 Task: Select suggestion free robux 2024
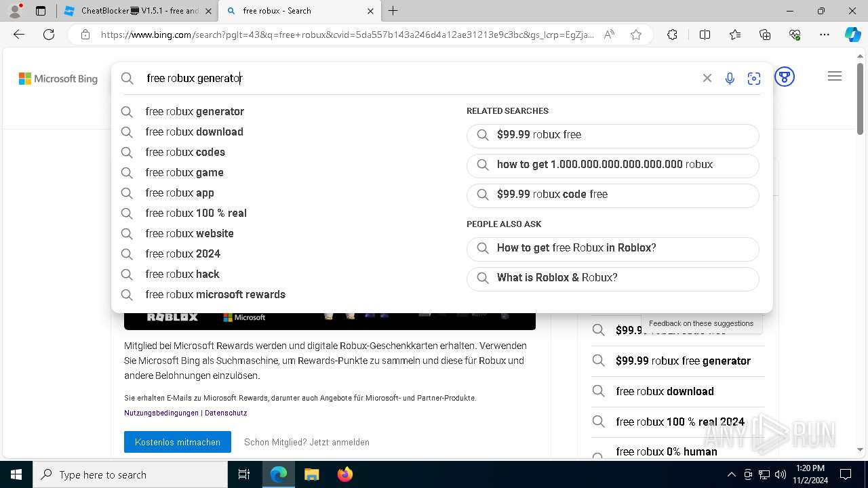183,253
